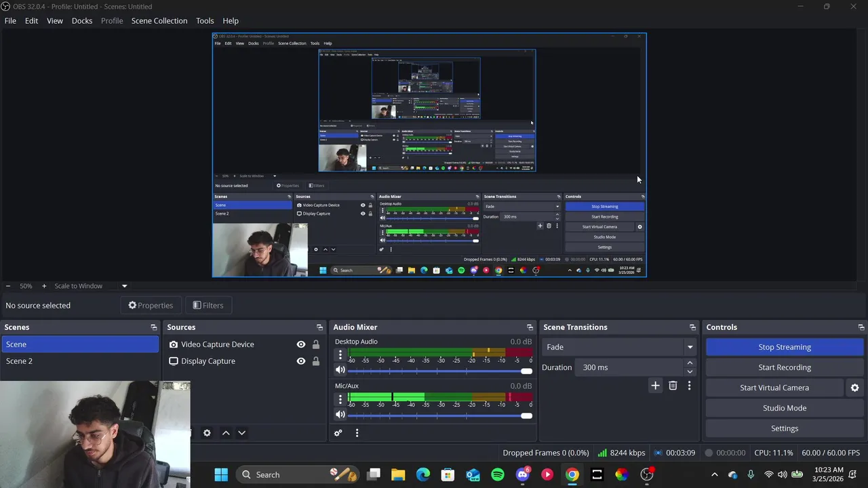Image resolution: width=868 pixels, height=488 pixels.
Task: Open the Fade transition dropdown
Action: [620, 347]
